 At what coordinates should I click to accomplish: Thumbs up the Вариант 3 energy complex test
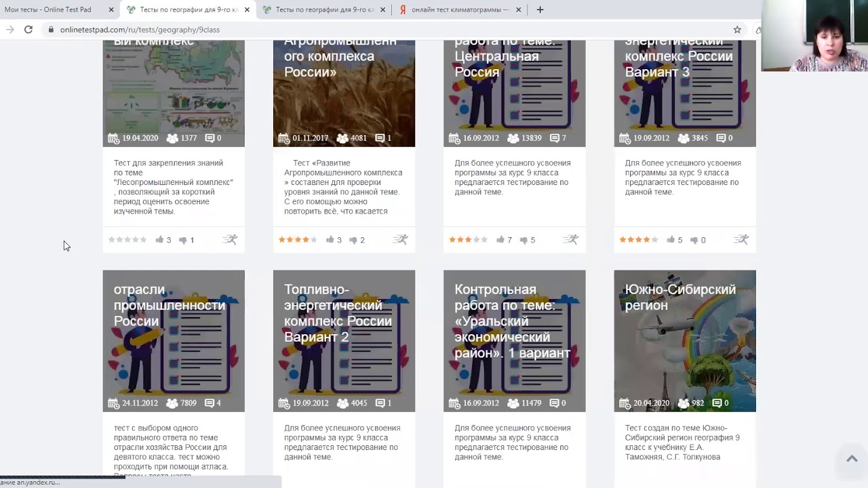coord(671,239)
